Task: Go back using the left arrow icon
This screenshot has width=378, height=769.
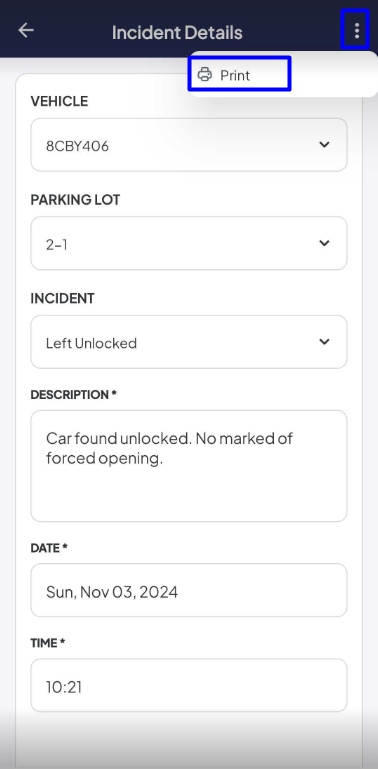Action: click(x=25, y=30)
